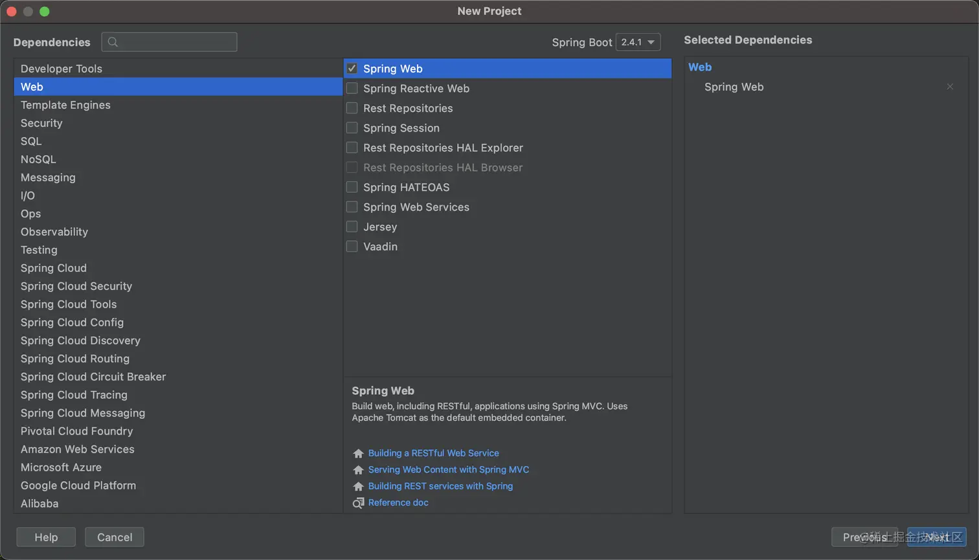The height and width of the screenshot is (560, 979).
Task: Enable the Spring Reactive Web checkbox
Action: pyautogui.click(x=352, y=89)
